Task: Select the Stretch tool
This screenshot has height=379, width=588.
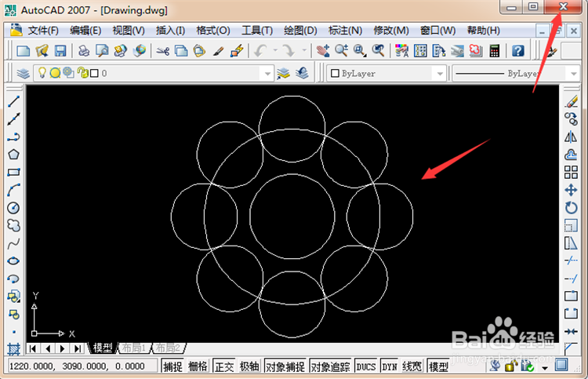Action: pyautogui.click(x=571, y=243)
